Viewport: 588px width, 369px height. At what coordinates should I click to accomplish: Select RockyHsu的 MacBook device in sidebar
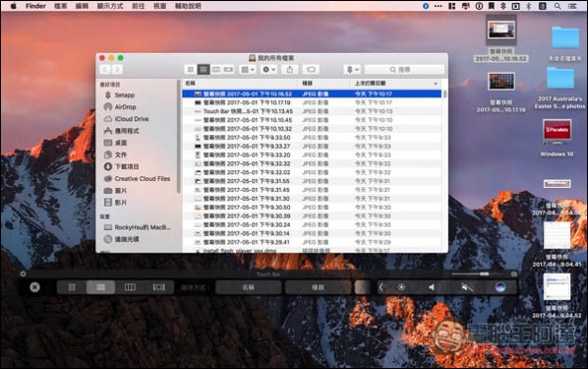(x=138, y=227)
